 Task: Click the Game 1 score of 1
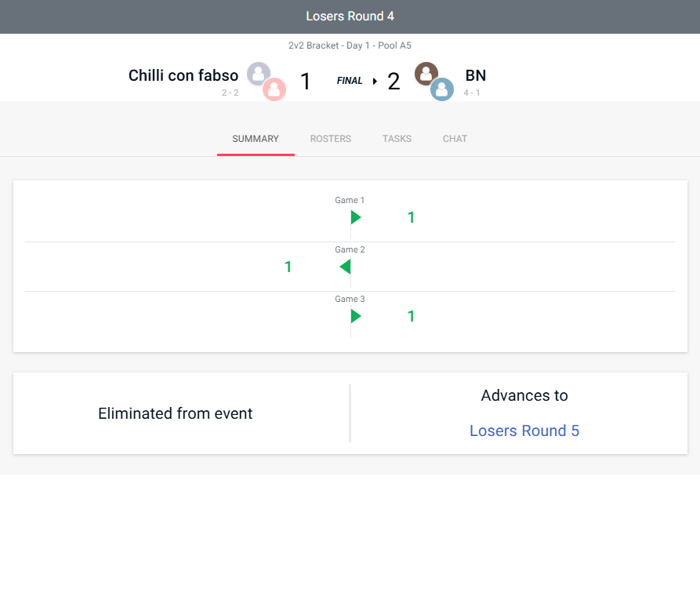pyautogui.click(x=412, y=217)
